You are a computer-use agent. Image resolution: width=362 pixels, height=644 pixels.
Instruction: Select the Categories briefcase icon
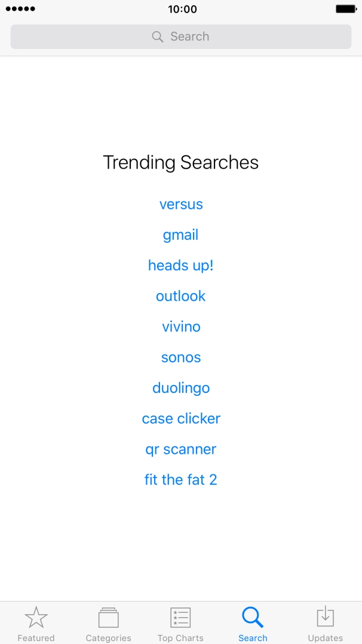[x=108, y=616]
